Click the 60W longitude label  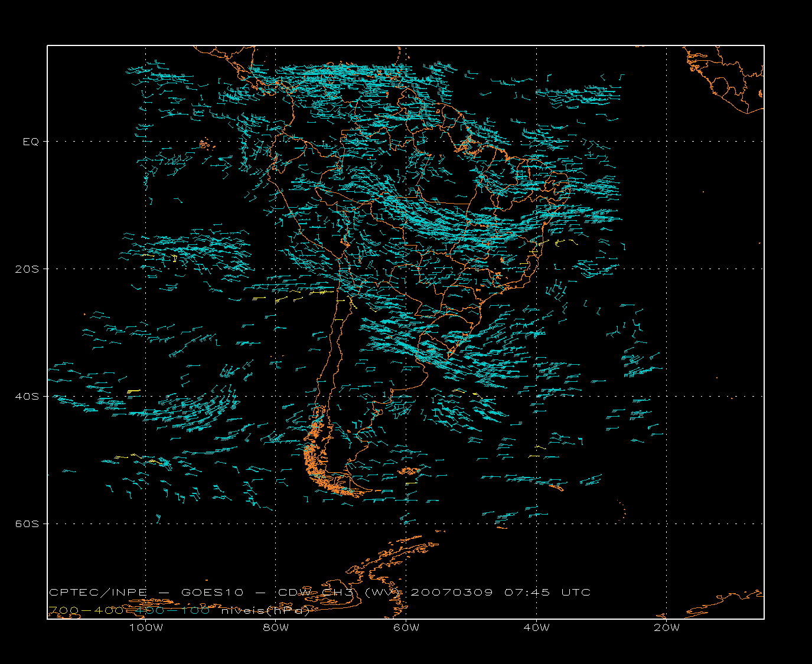406,628
